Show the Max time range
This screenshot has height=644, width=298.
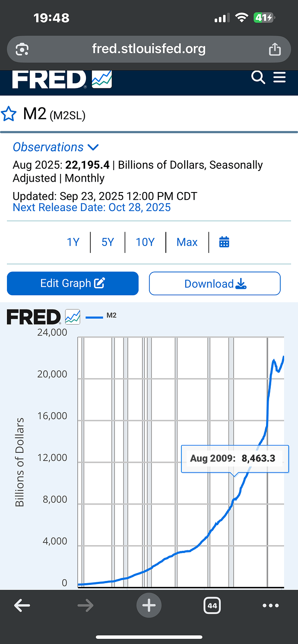pyautogui.click(x=187, y=242)
